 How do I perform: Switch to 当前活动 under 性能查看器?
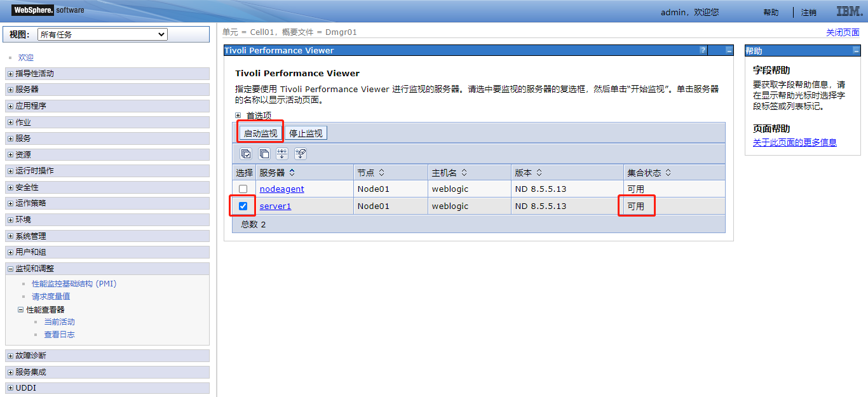pyautogui.click(x=59, y=321)
